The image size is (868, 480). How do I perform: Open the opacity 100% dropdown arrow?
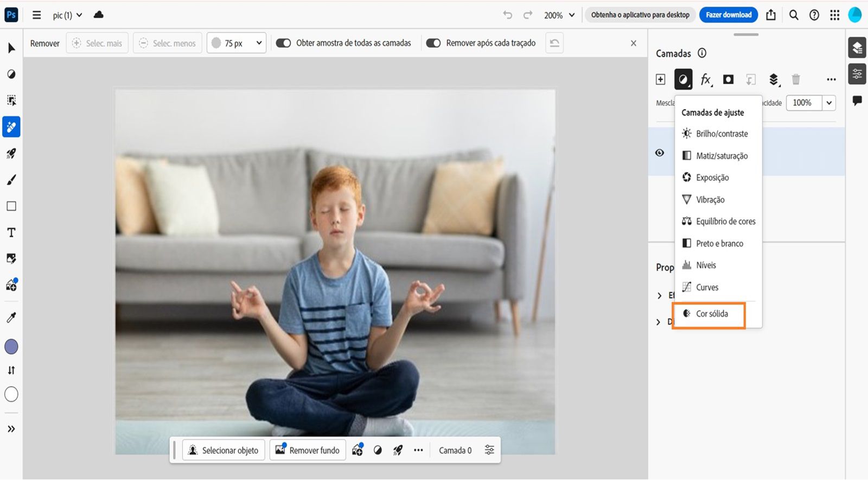click(829, 103)
